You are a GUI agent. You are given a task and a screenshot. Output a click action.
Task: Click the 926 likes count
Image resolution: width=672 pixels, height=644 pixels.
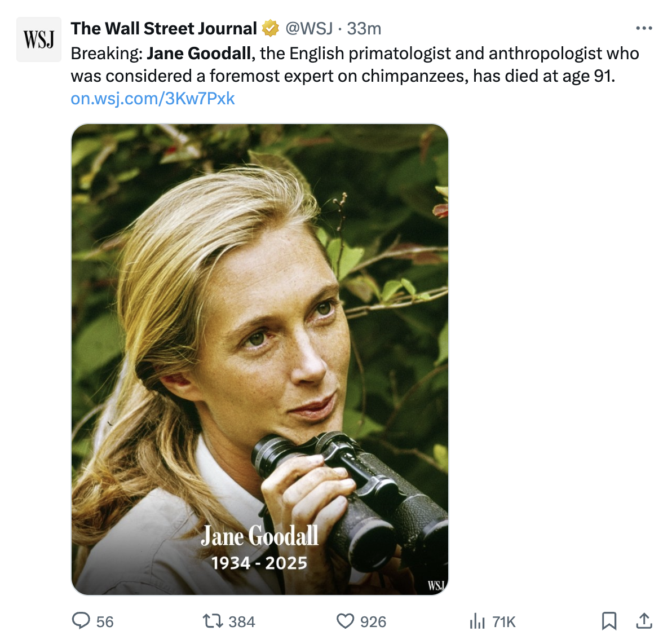point(373,622)
